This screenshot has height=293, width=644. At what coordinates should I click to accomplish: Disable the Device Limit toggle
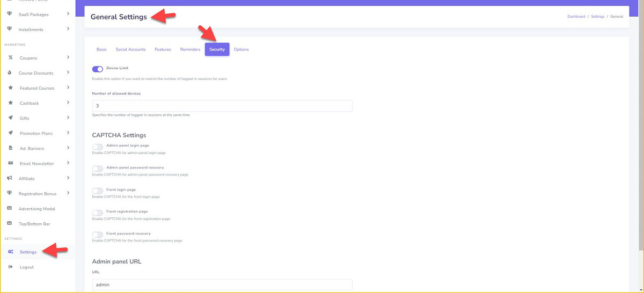pyautogui.click(x=98, y=69)
